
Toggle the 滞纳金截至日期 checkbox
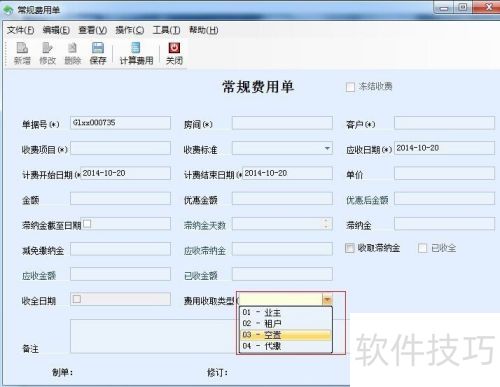[87, 223]
